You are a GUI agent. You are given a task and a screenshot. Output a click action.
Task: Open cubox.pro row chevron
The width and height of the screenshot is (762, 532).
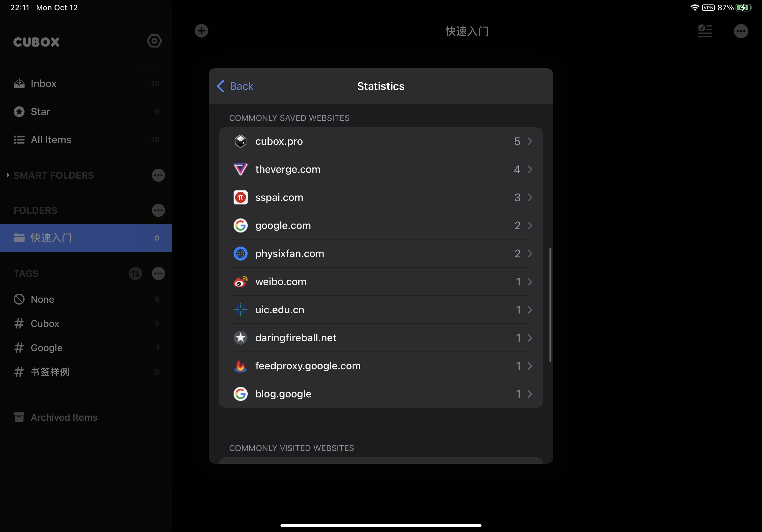point(530,141)
